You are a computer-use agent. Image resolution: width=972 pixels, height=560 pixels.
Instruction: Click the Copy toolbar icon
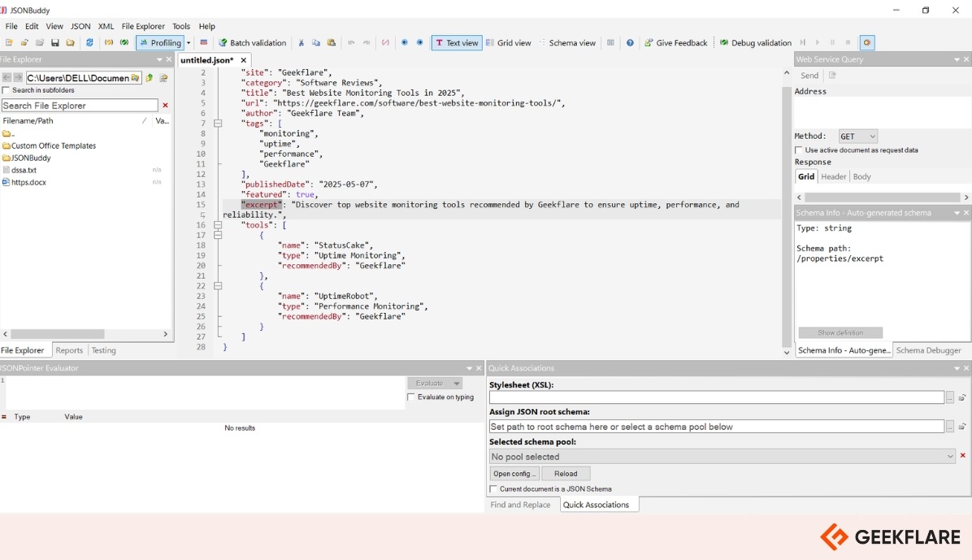coord(316,43)
